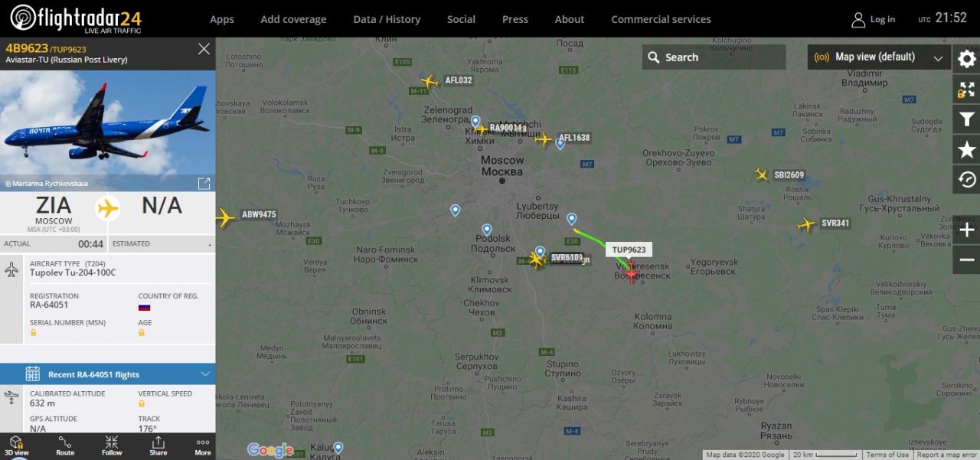Screen dimensions: 980x460
Task: Close the 4B9623 flight details panel
Action: coord(204,49)
